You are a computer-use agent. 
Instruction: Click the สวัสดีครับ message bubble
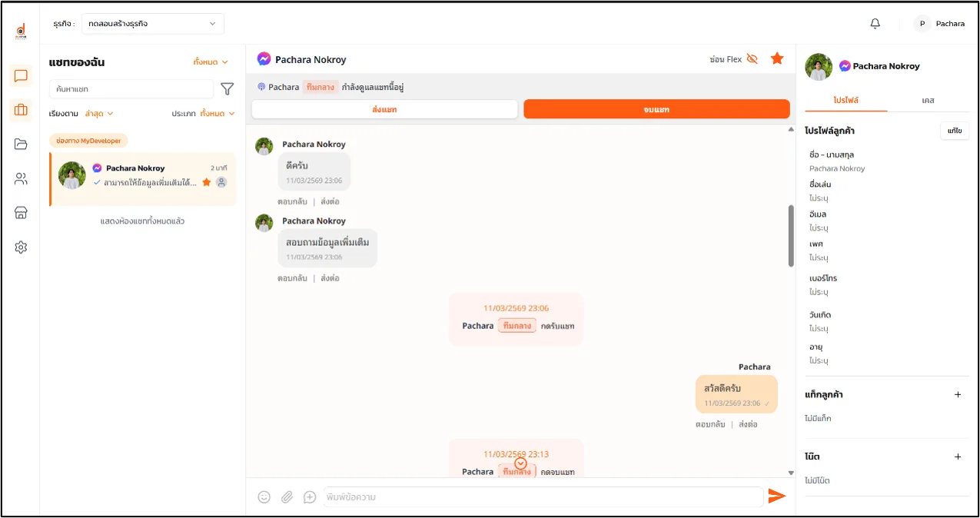(736, 394)
